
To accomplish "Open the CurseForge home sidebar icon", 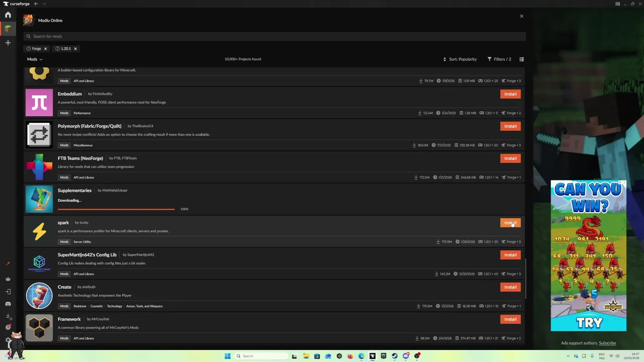I will (8, 15).
